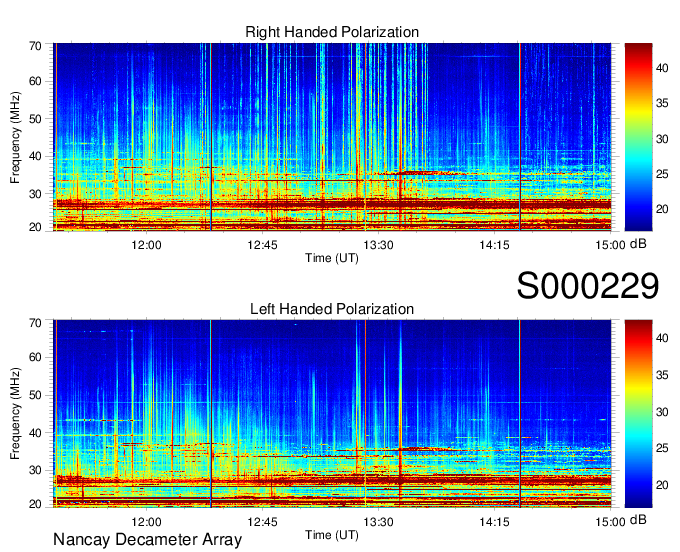Click the Right Handed plot's dB color bar
Viewport: 680px width, 552px height.
coord(638,137)
